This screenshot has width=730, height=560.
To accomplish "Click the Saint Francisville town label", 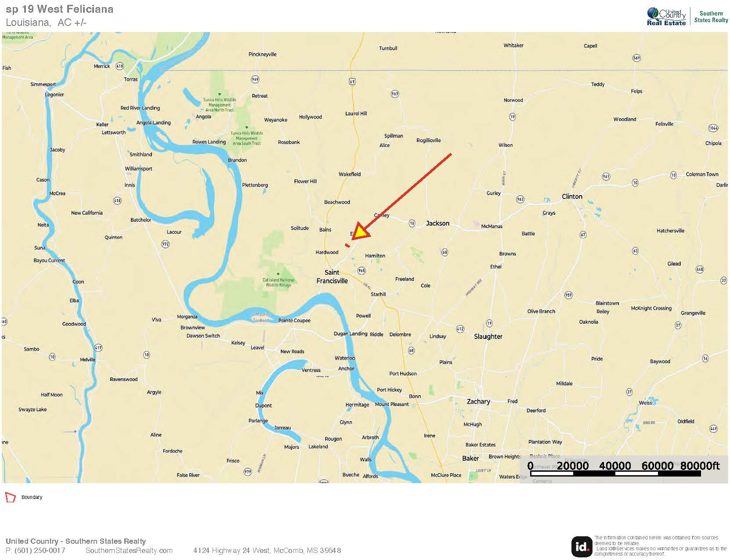I will pos(332,277).
